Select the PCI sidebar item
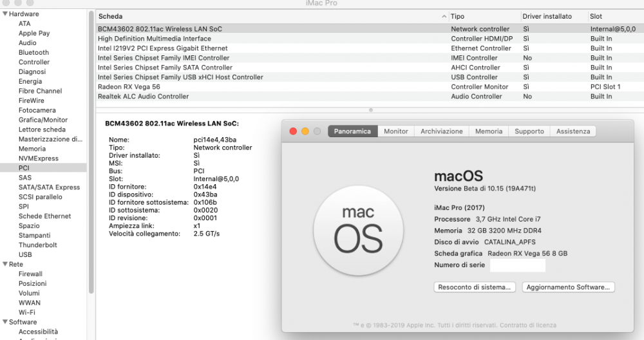644x340 pixels. [43, 168]
